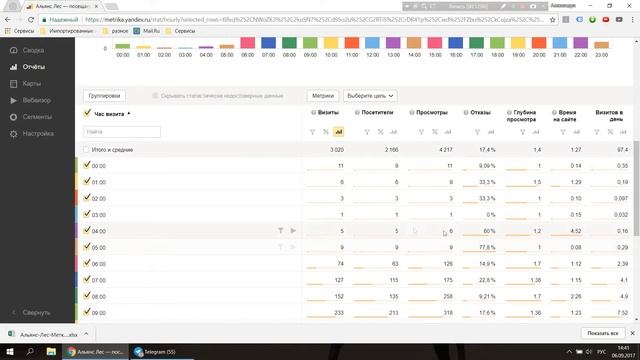Uncheck the 06:00 row checkbox
This screenshot has height=360, width=640.
87,263
